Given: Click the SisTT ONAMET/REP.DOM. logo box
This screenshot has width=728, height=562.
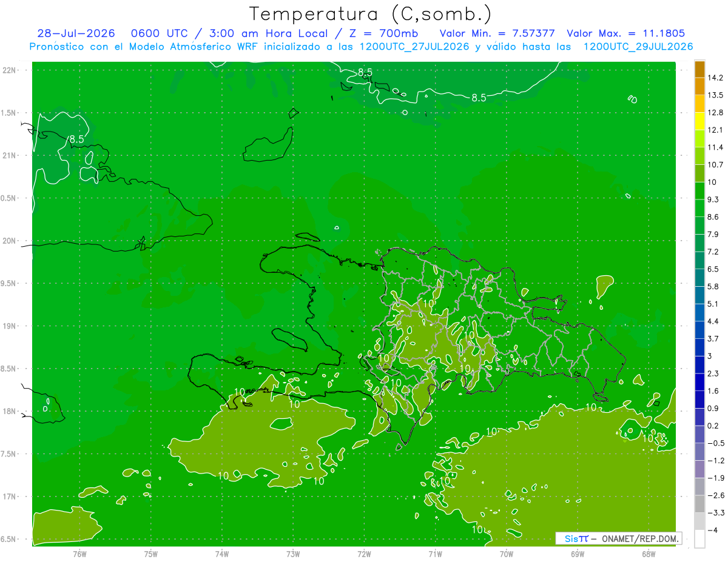Looking at the screenshot, I should (x=618, y=538).
